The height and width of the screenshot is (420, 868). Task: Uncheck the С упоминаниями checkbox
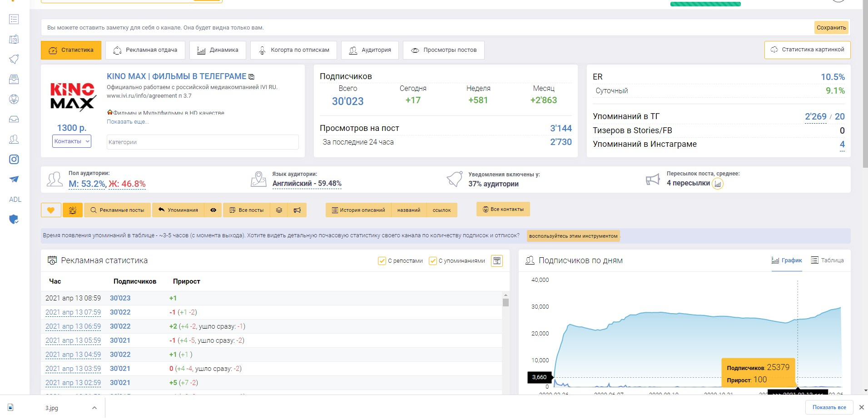[433, 261]
